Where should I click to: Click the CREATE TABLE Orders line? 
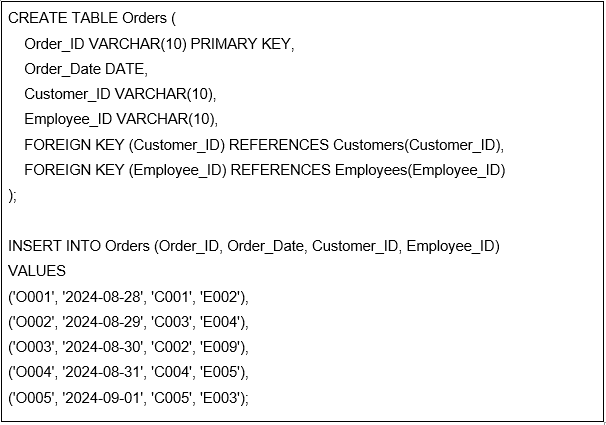[92, 18]
